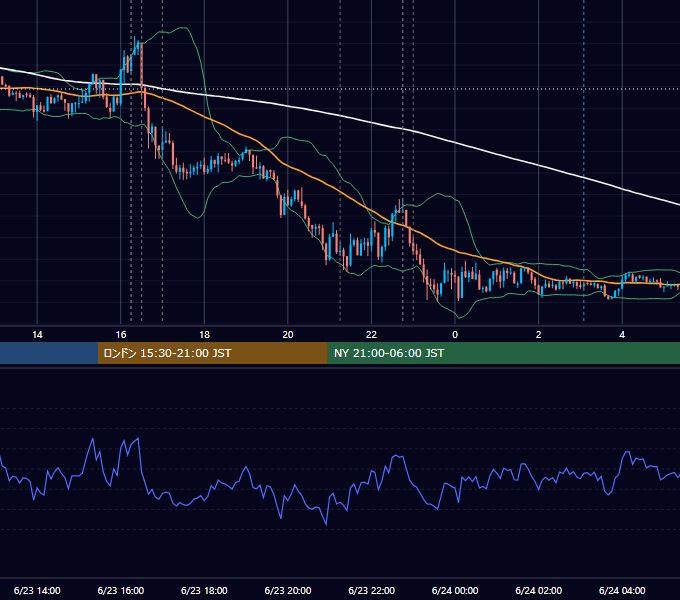Click the 6/23 20:00 time label
The width and height of the screenshot is (680, 600).
pyautogui.click(x=288, y=590)
